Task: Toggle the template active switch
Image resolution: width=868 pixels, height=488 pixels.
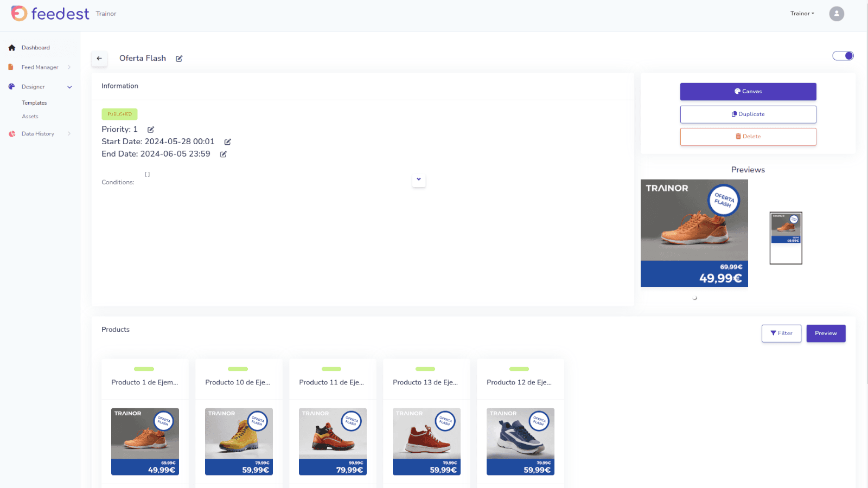Action: click(843, 56)
